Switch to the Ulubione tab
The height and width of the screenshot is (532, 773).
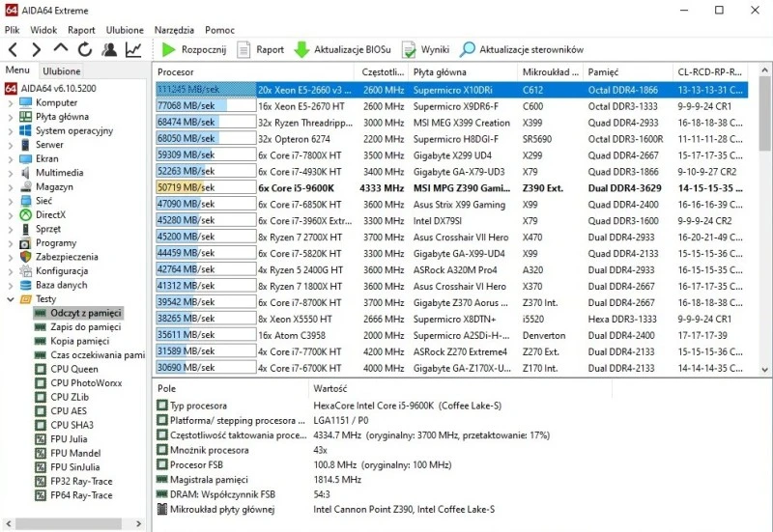(x=62, y=71)
